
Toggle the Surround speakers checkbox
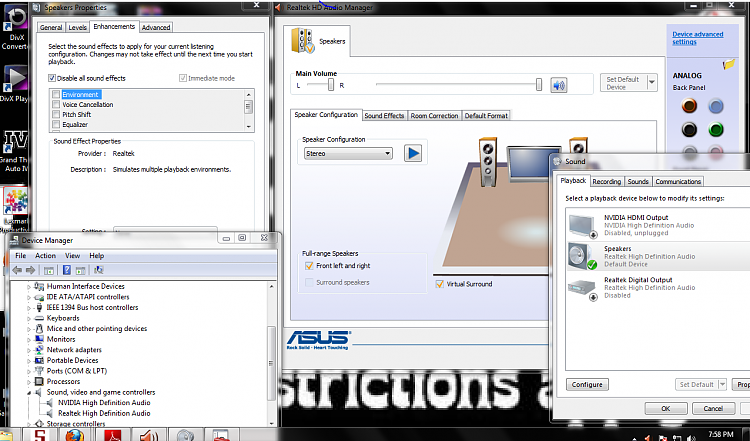point(309,283)
